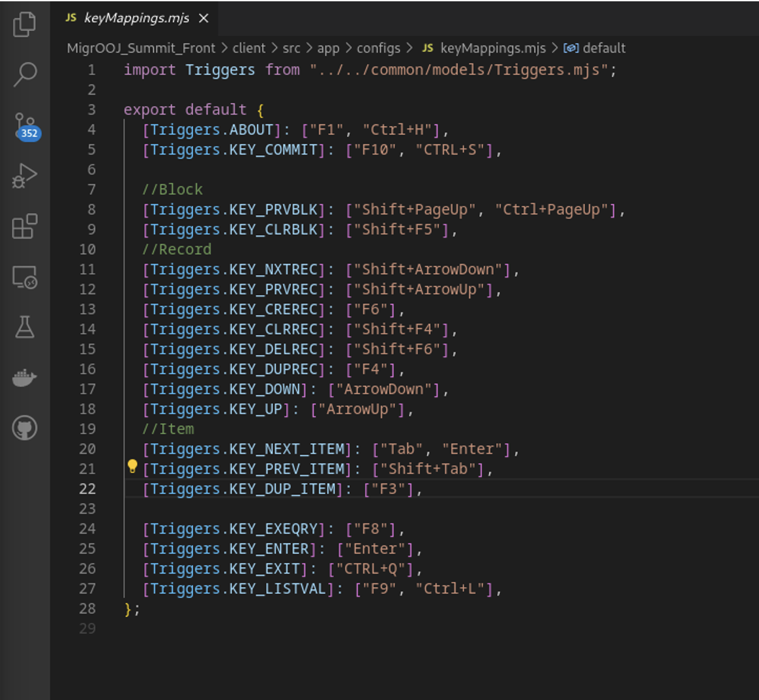
Task: Open the Remote Explorer view
Action: click(x=24, y=277)
